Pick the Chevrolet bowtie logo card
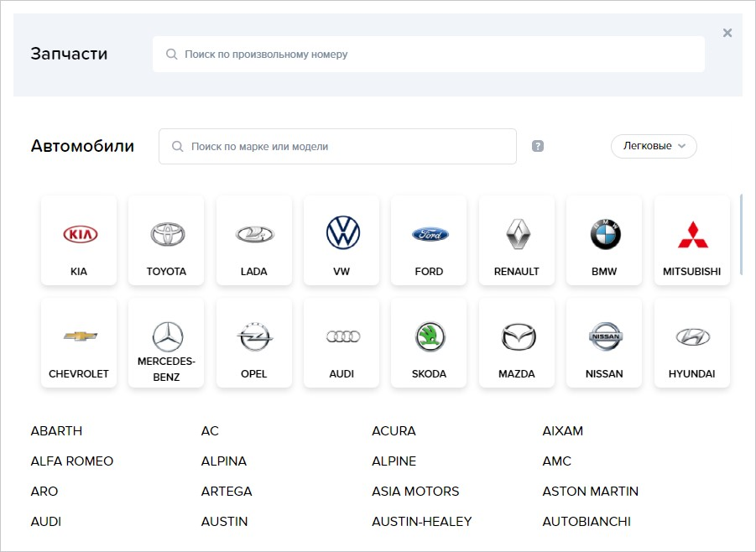The width and height of the screenshot is (756, 552). tap(79, 342)
